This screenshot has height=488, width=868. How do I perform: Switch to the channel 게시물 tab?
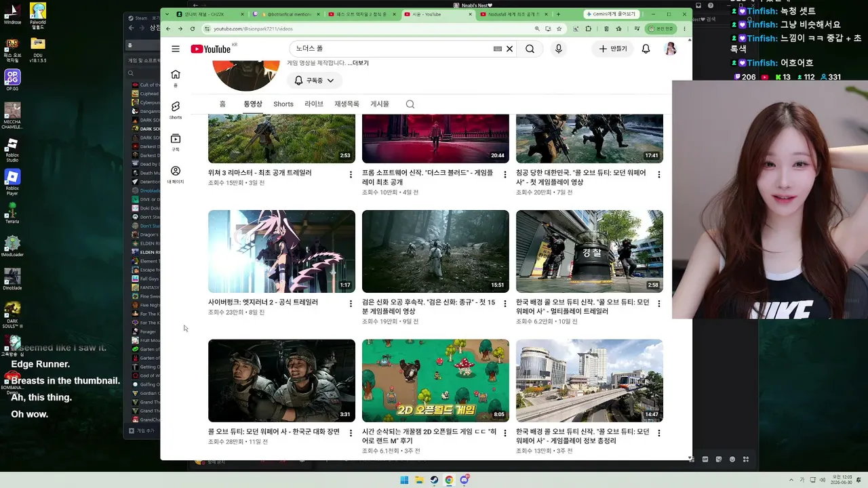[x=380, y=104]
